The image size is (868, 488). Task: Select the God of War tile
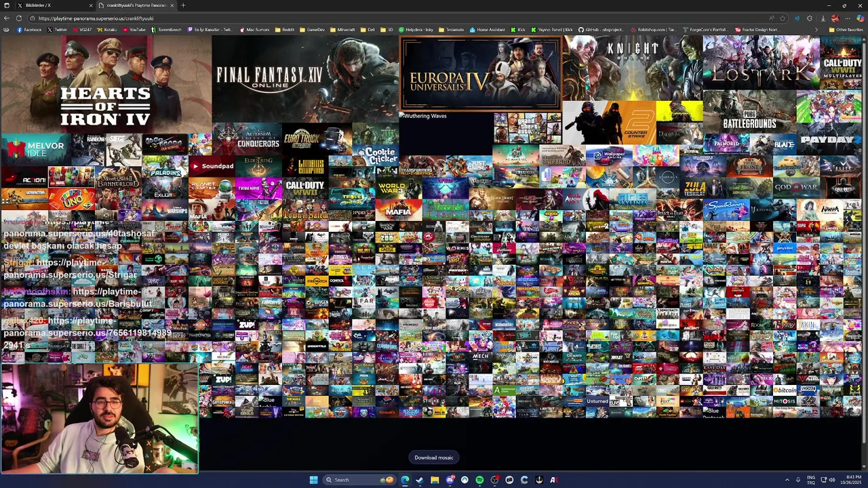coord(795,186)
